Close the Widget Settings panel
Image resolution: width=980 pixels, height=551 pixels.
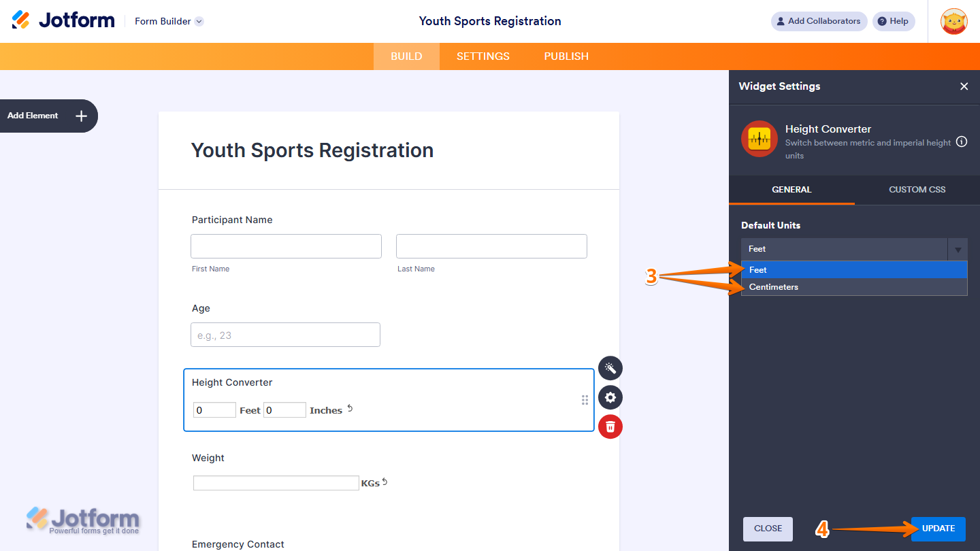964,86
